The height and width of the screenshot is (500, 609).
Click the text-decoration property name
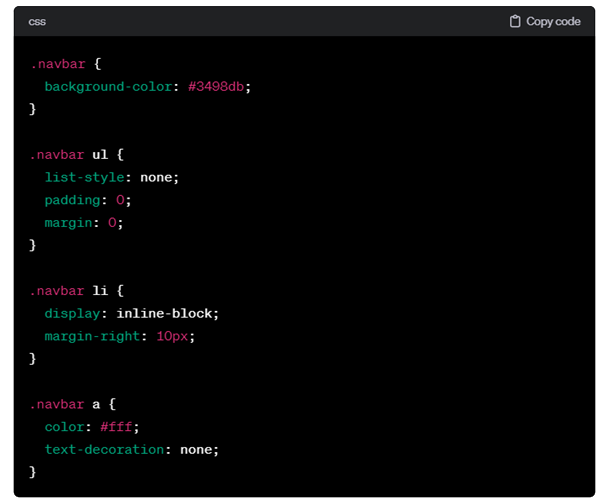(x=104, y=450)
